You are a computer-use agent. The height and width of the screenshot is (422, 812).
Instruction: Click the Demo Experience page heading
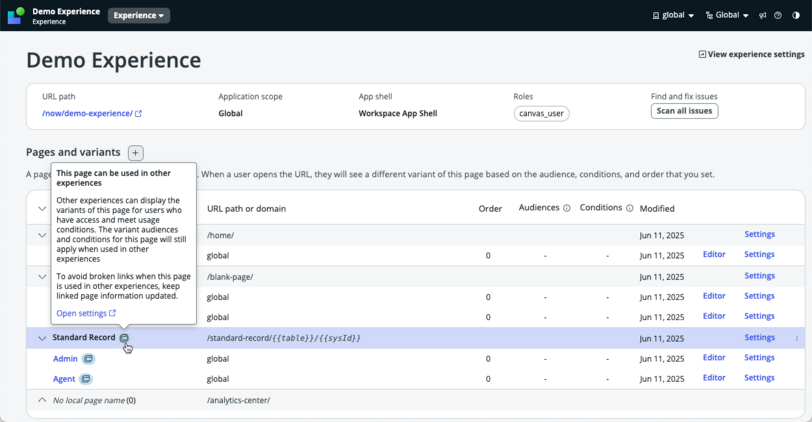113,60
